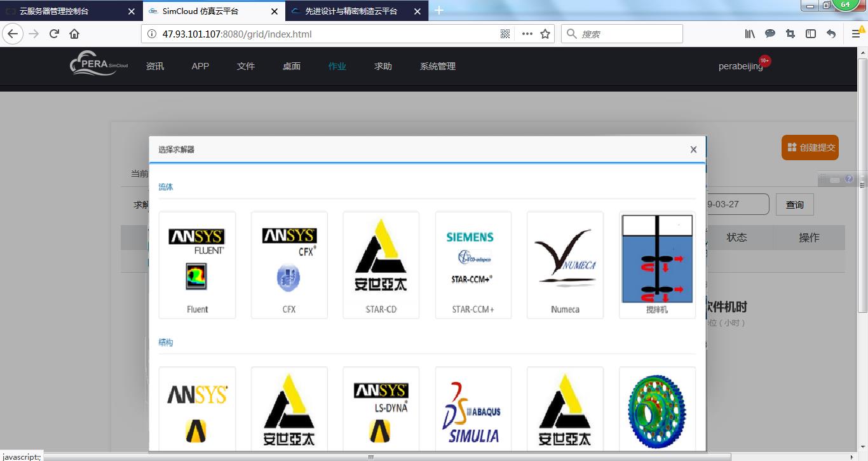Click the QR code icon in address bar
Viewport: 868px width, 461px height.
click(506, 34)
